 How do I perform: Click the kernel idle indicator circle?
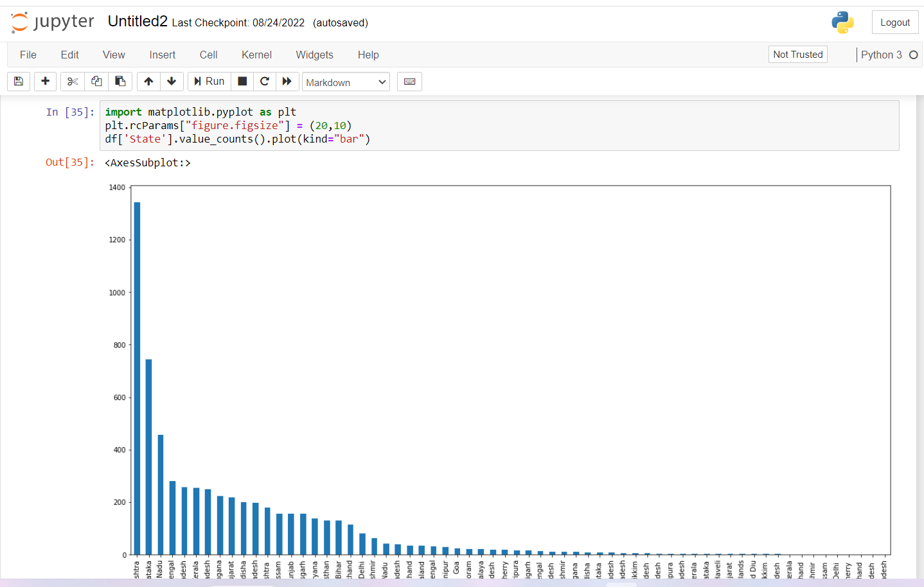point(913,55)
